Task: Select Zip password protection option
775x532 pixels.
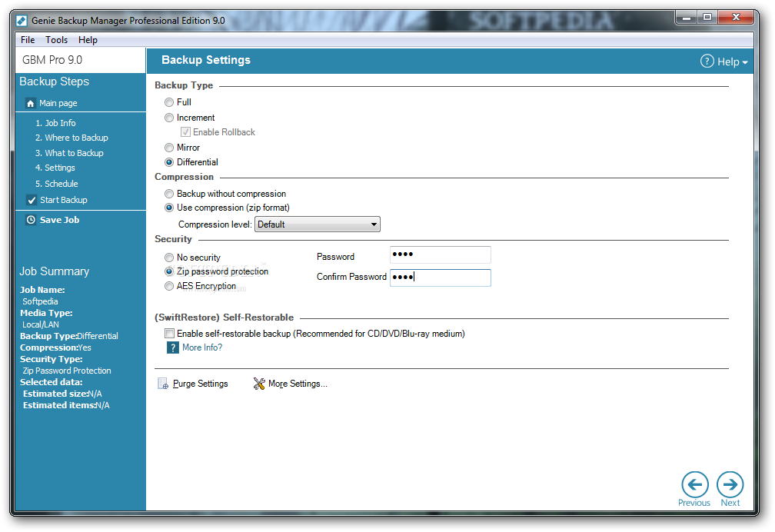Action: 169,271
